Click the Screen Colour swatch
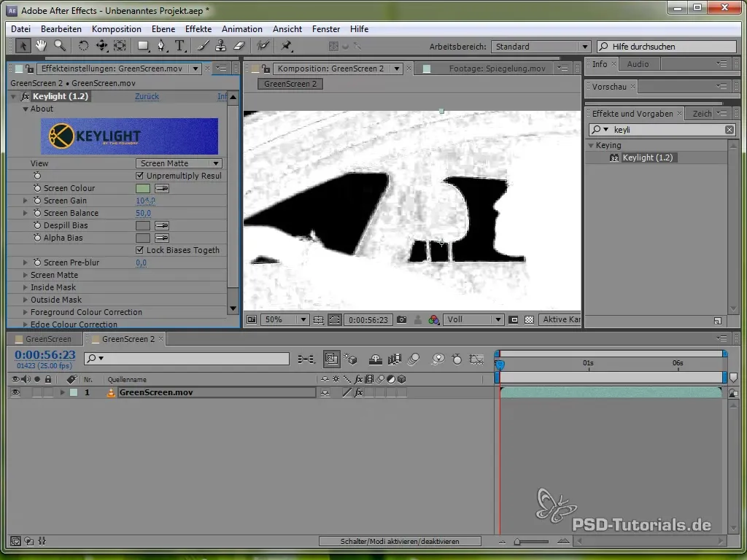 pos(143,189)
